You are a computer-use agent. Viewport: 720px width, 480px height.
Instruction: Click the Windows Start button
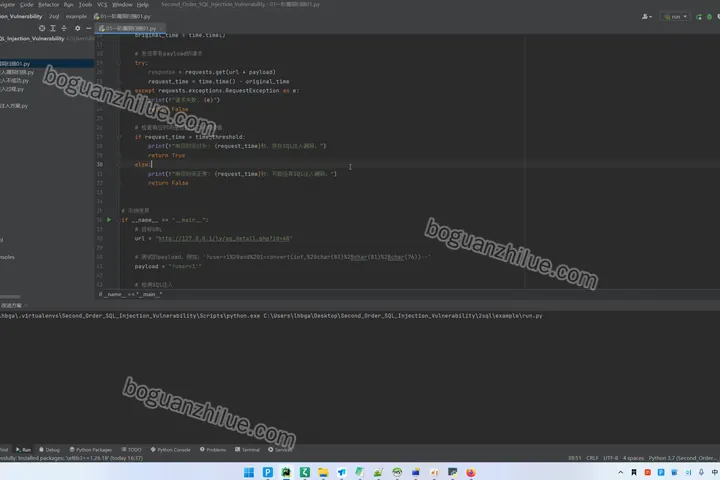pos(249,472)
